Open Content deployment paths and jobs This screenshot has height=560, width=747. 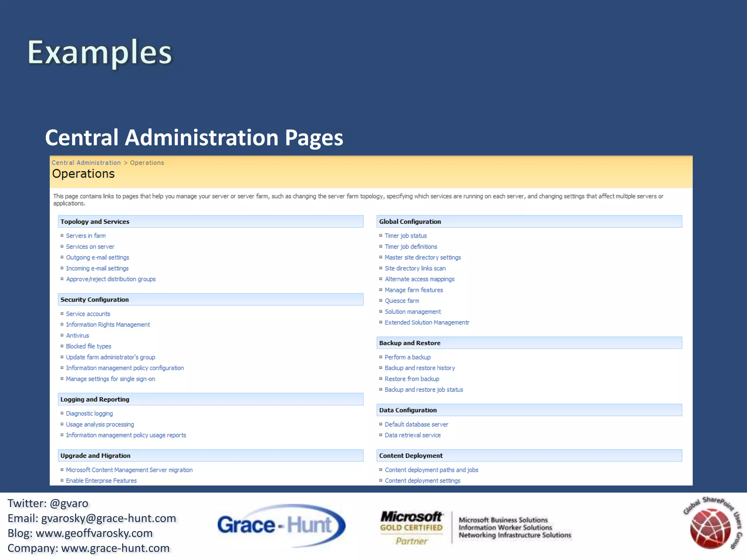click(x=431, y=470)
